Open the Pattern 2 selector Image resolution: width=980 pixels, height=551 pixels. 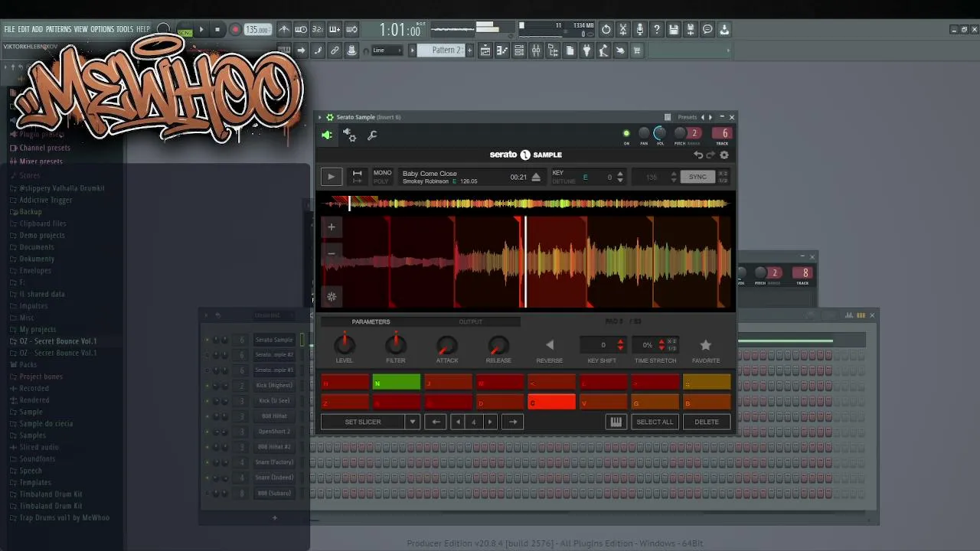click(447, 51)
